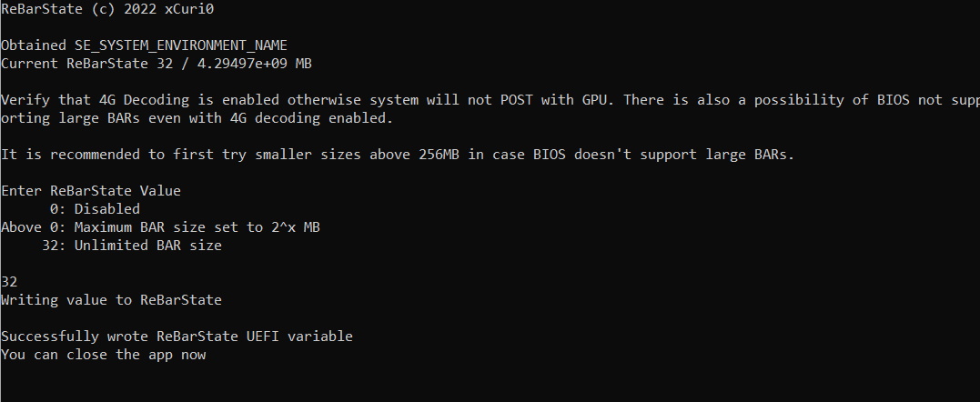Screen dimensions: 980x402
Task: Click the 'Enter ReBarState Value' prompt
Action: point(91,191)
